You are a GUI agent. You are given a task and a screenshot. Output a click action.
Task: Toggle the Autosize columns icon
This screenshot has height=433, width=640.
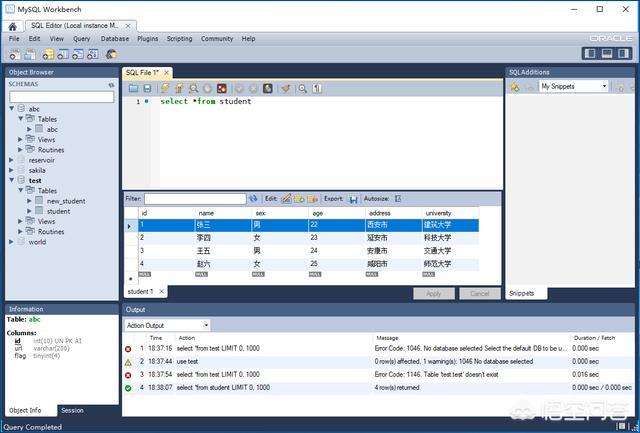click(398, 199)
